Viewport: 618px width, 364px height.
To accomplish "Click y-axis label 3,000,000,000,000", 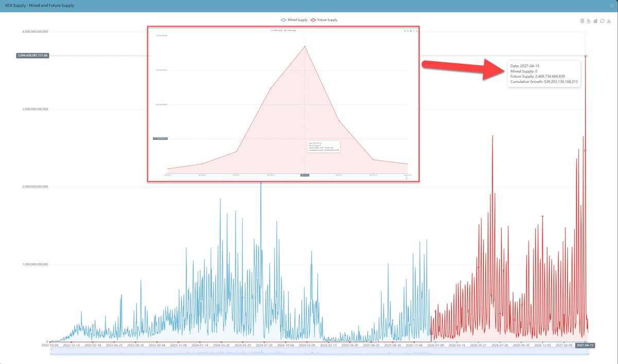I will (35, 109).
